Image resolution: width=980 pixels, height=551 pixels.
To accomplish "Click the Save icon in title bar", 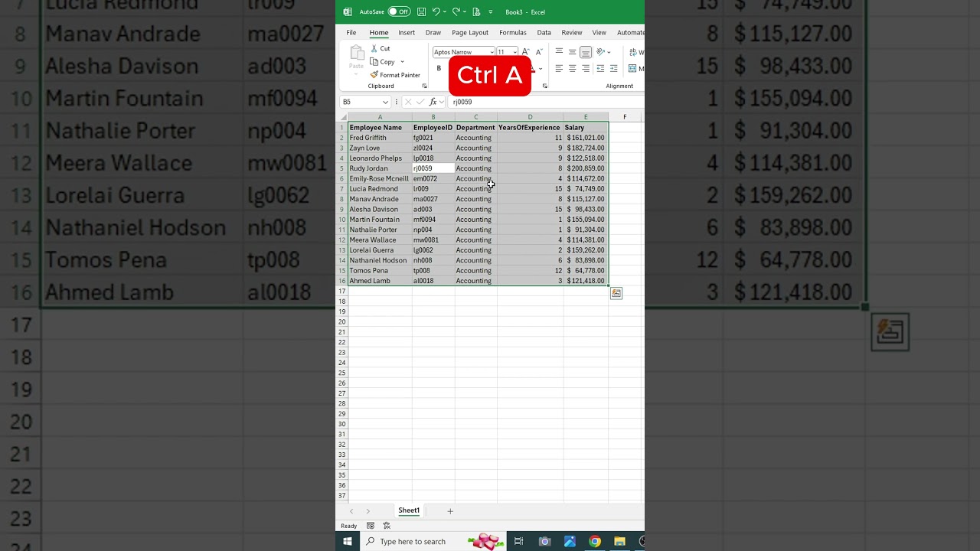I will 422,11.
